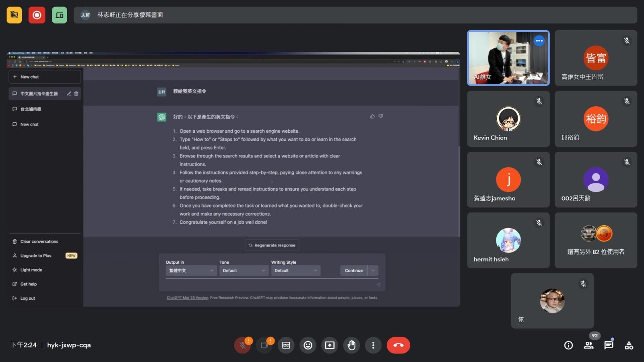Click the green screen-layout extension icon
This screenshot has width=644, height=362.
pos(60,15)
